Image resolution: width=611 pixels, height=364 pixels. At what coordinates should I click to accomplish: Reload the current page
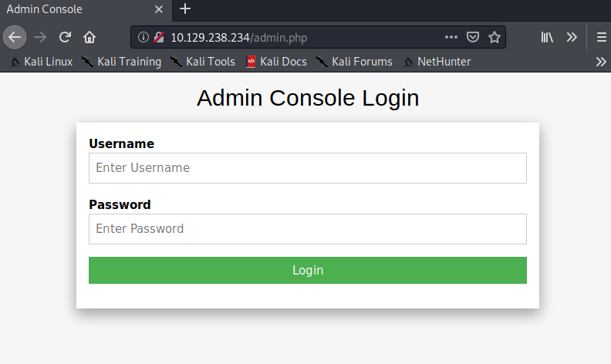[x=66, y=36]
